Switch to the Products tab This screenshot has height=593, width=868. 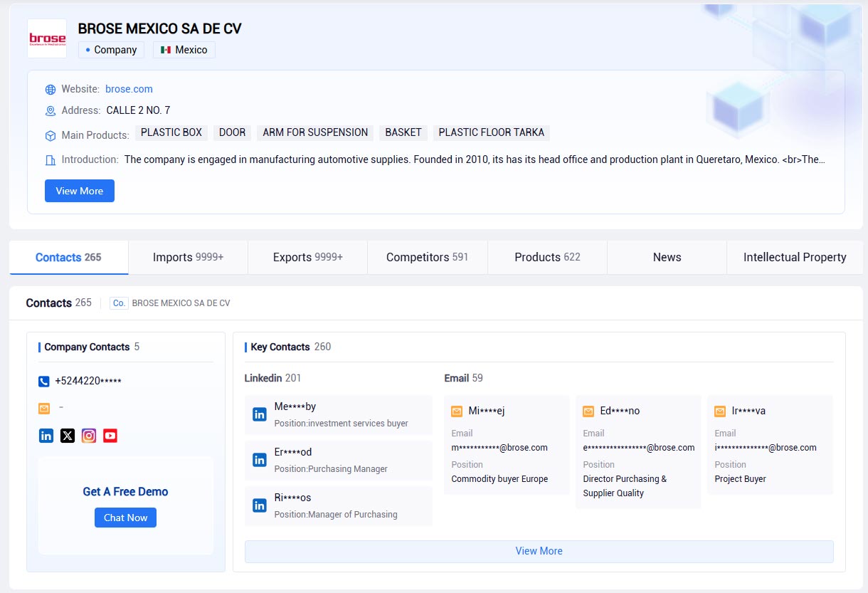(x=547, y=257)
